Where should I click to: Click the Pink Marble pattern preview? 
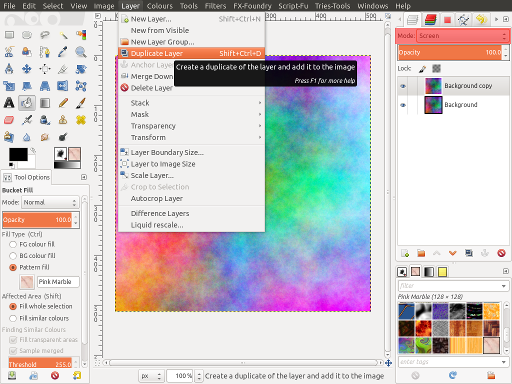tap(27, 282)
